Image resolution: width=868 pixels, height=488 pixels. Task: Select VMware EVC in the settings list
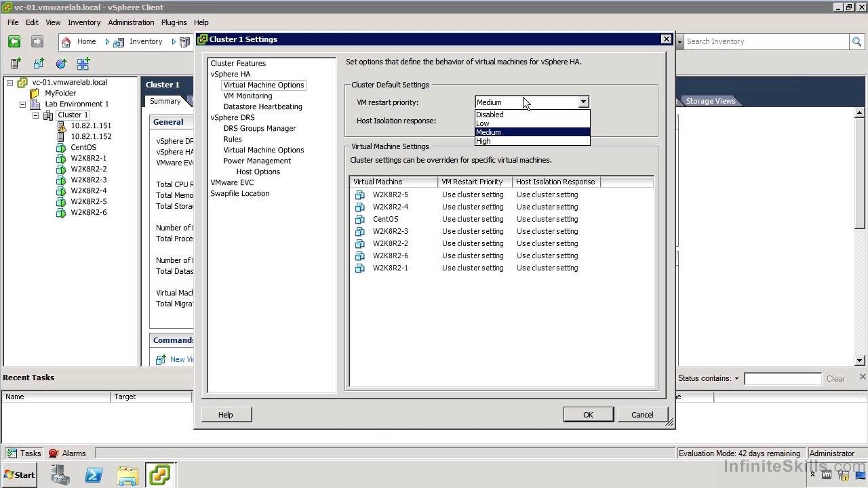[232, 182]
